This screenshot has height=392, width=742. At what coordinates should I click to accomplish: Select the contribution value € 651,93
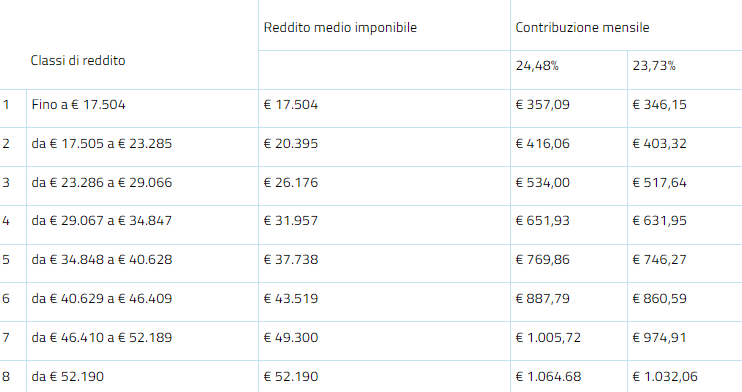(542, 221)
